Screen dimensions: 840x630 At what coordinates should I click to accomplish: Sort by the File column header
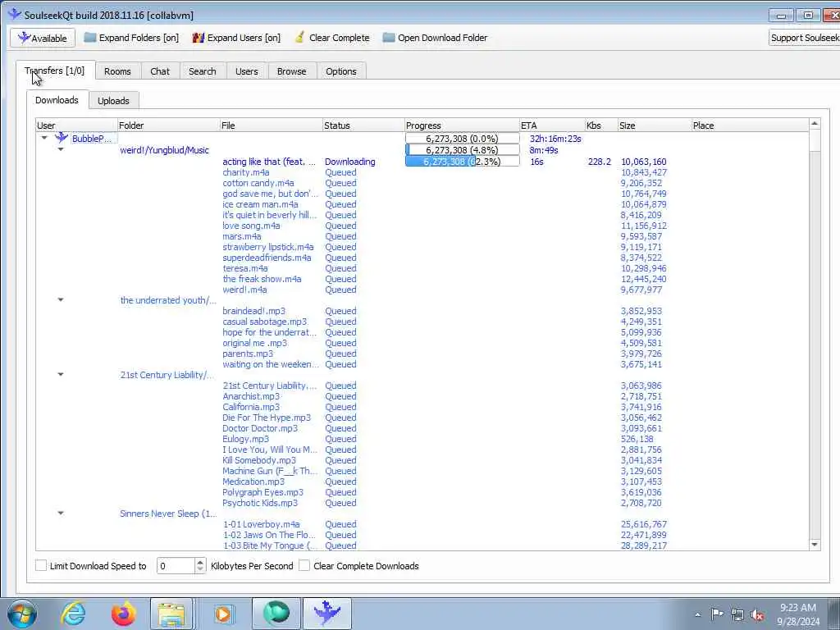271,126
